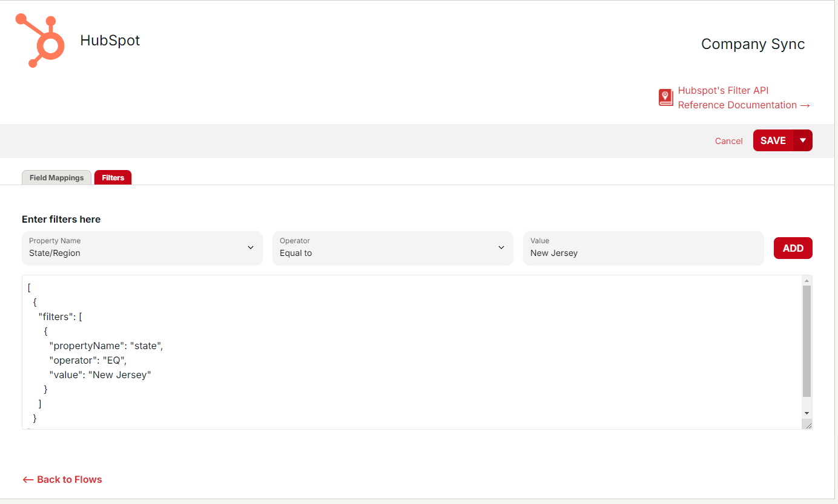Click the Value input field
The width and height of the screenshot is (838, 504).
coord(644,248)
